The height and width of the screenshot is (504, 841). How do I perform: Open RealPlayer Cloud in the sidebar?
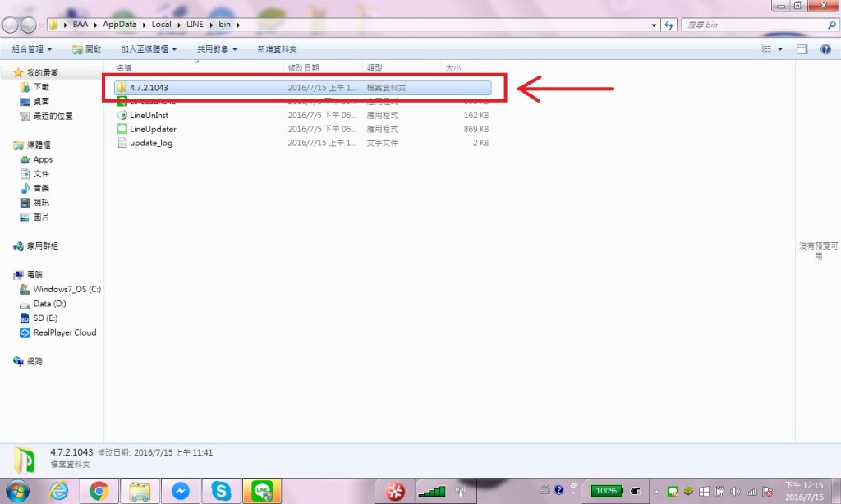tap(58, 332)
